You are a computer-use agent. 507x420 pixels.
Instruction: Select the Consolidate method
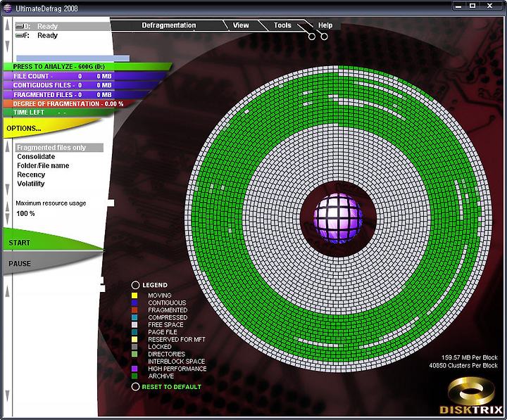[x=36, y=157]
